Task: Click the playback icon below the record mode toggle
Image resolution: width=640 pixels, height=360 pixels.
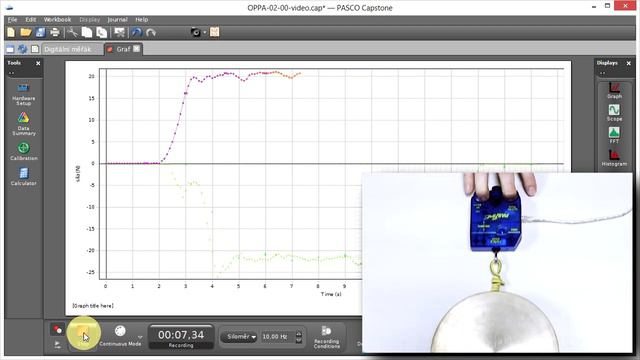Action: 58,344
